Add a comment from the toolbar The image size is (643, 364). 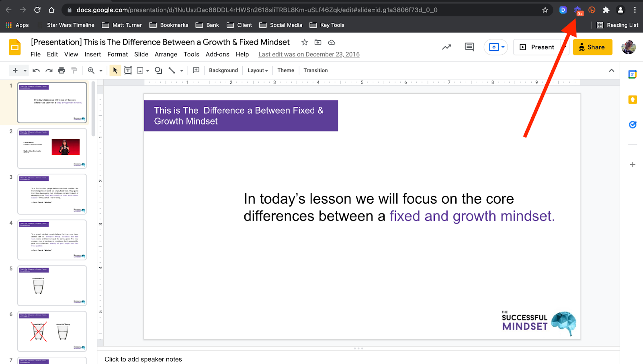[x=196, y=70]
